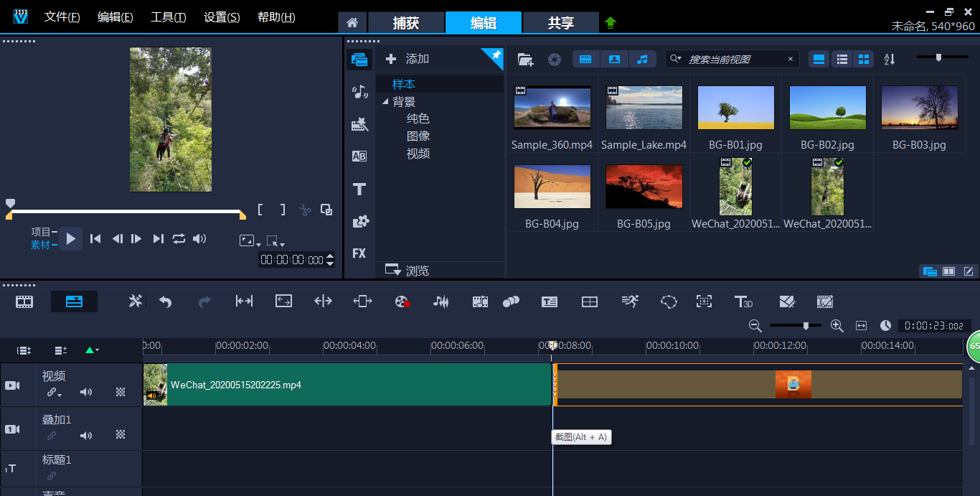Toggle show videos filter in library
Viewport: 980px width, 496px height.
(x=586, y=59)
